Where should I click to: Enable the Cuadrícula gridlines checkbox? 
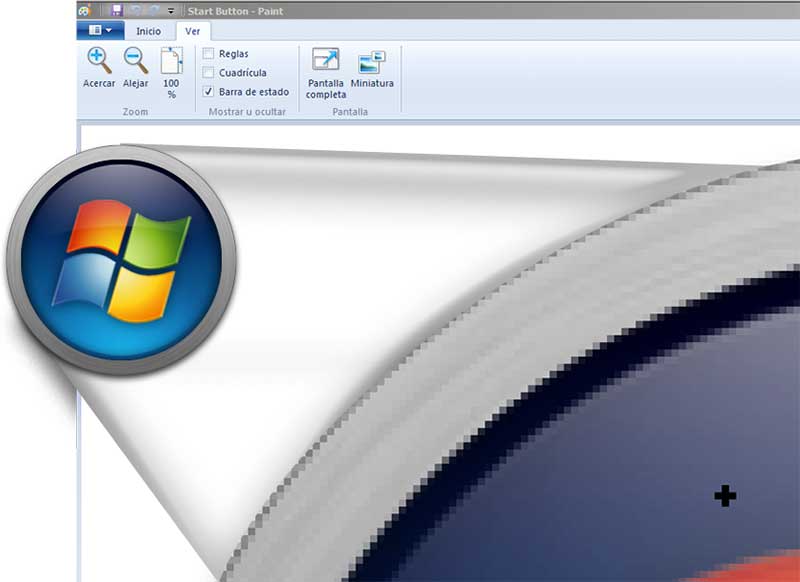pos(208,72)
